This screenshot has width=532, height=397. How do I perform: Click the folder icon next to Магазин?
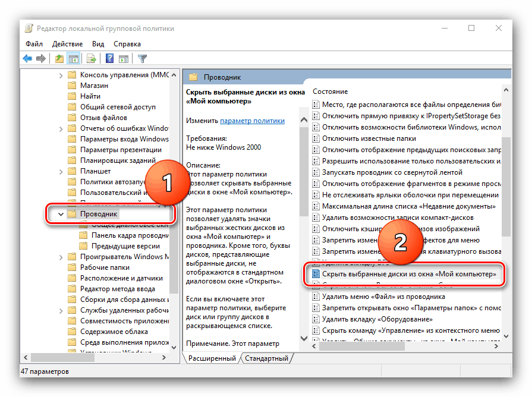click(72, 86)
